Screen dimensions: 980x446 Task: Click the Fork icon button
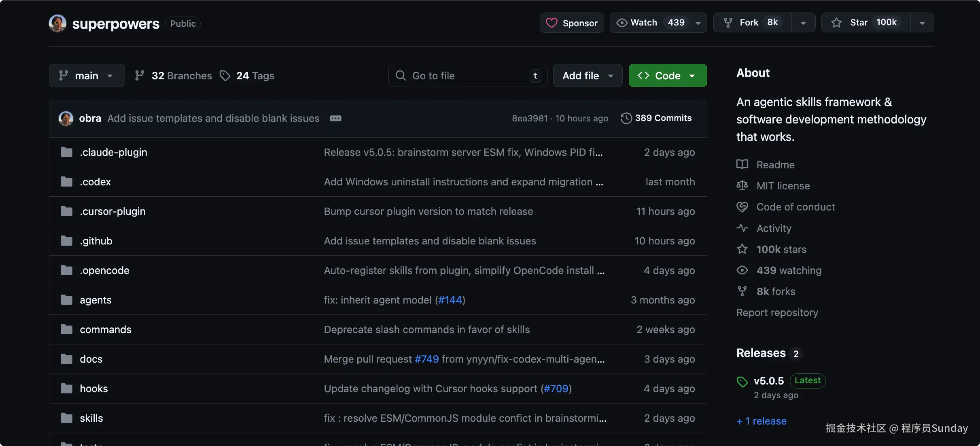tap(728, 23)
